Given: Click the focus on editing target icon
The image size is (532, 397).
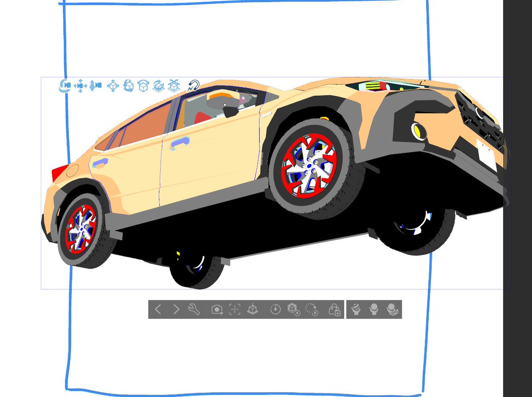Looking at the screenshot, I should 235,310.
